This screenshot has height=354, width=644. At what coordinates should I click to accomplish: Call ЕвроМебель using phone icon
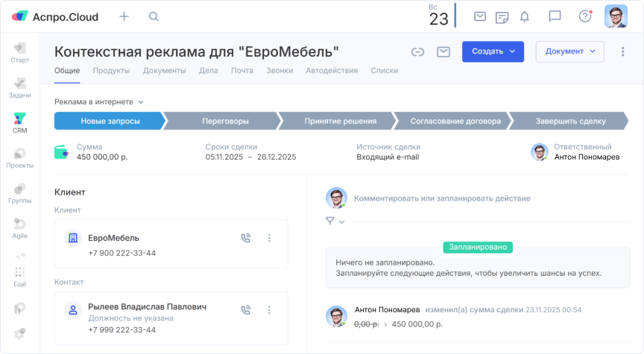coord(246,238)
